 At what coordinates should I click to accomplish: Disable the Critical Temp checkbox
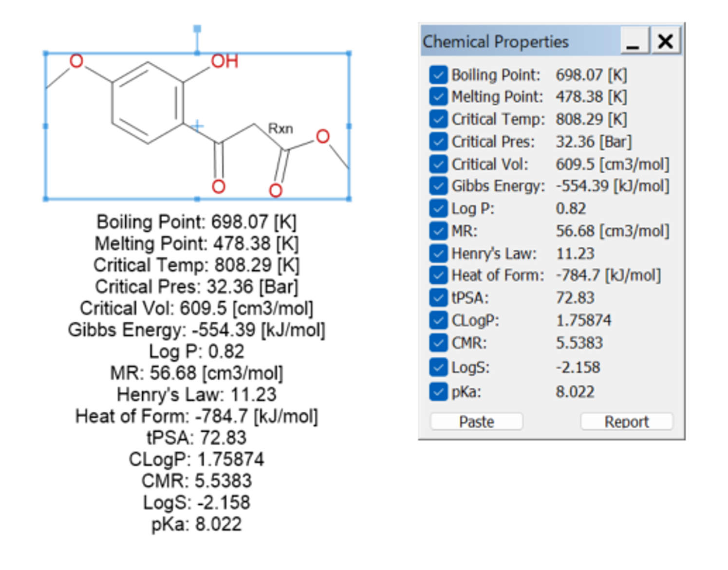point(438,119)
